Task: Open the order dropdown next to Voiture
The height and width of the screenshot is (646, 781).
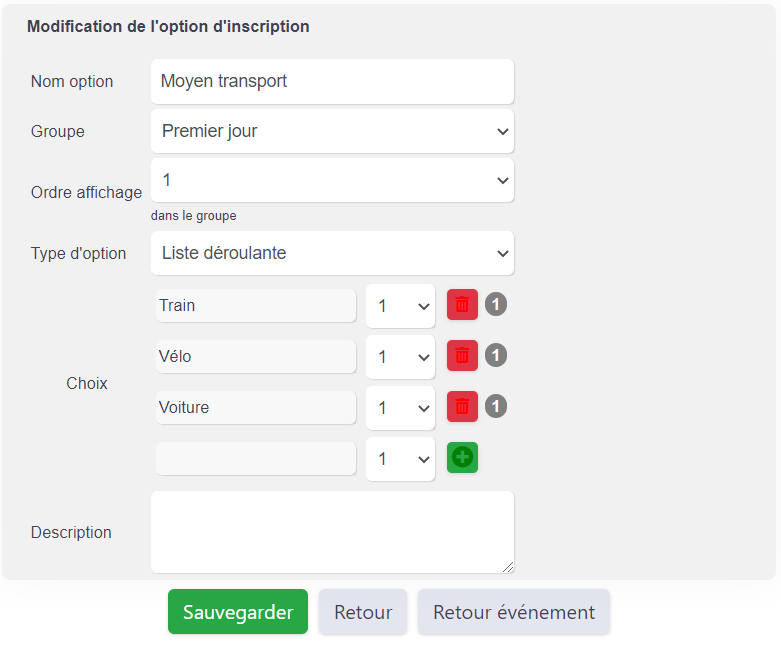Action: tap(400, 408)
